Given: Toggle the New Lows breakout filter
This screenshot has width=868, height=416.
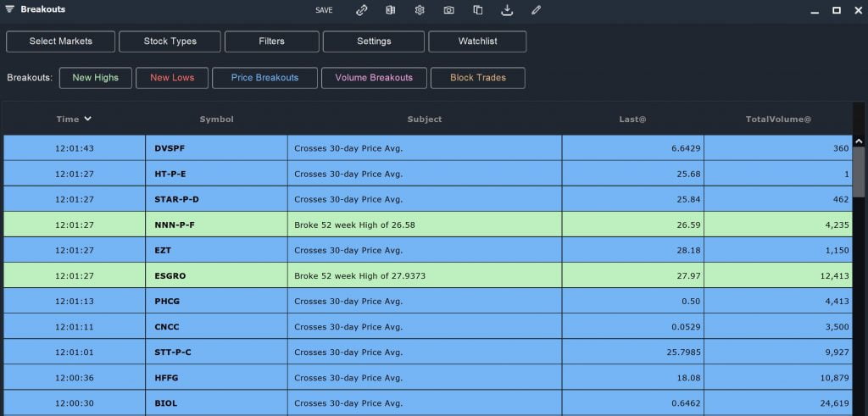Looking at the screenshot, I should point(172,78).
